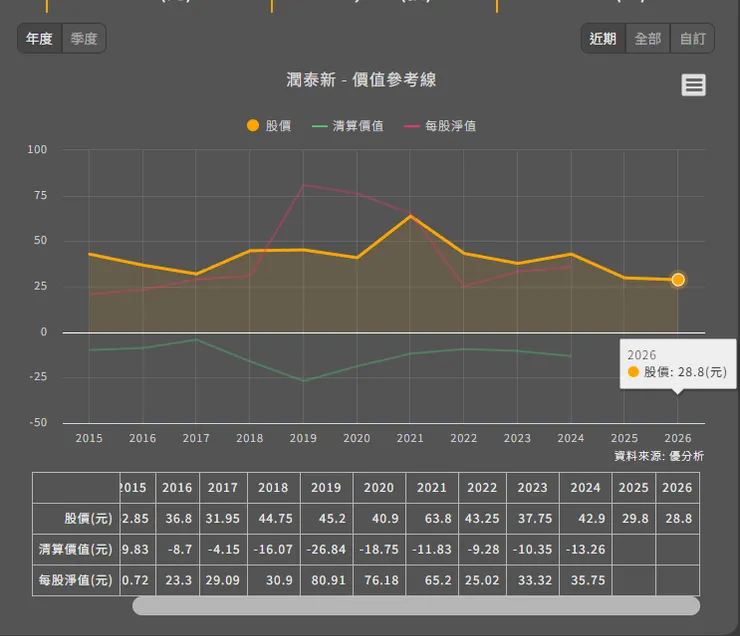Screen dimensions: 740x636
Task: Click the 2025 table column header
Action: (x=634, y=487)
